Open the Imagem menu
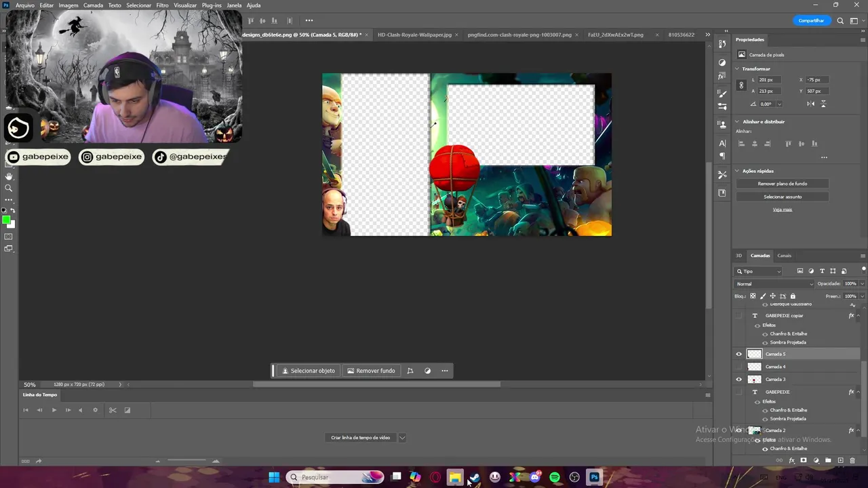The image size is (868, 488). coord(68,5)
